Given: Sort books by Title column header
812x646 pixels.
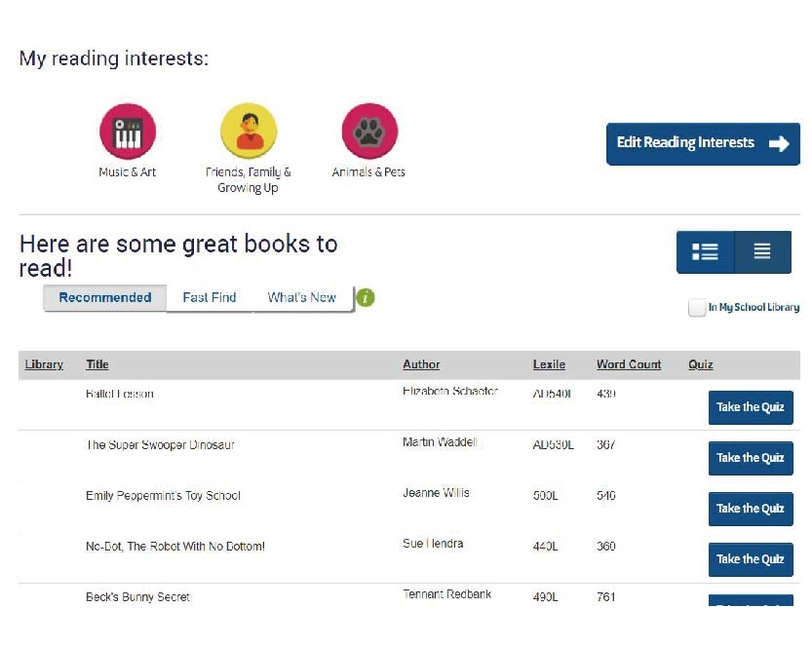Looking at the screenshot, I should point(97,364).
